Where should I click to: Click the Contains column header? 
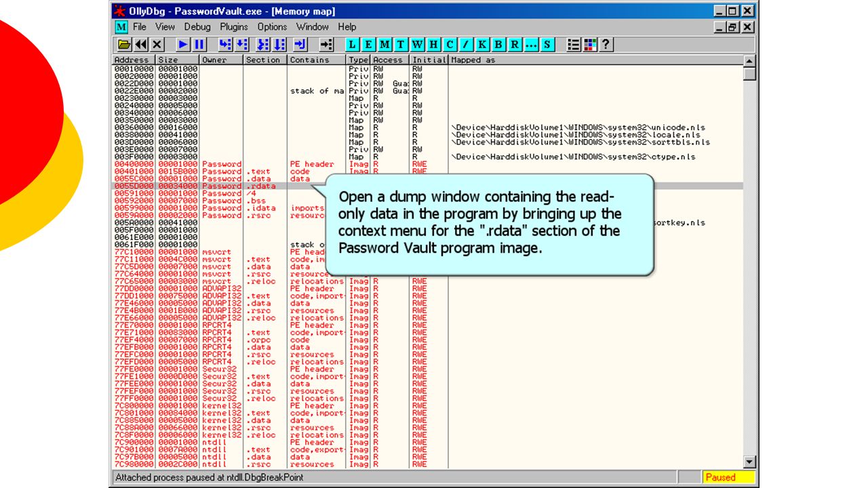317,60
